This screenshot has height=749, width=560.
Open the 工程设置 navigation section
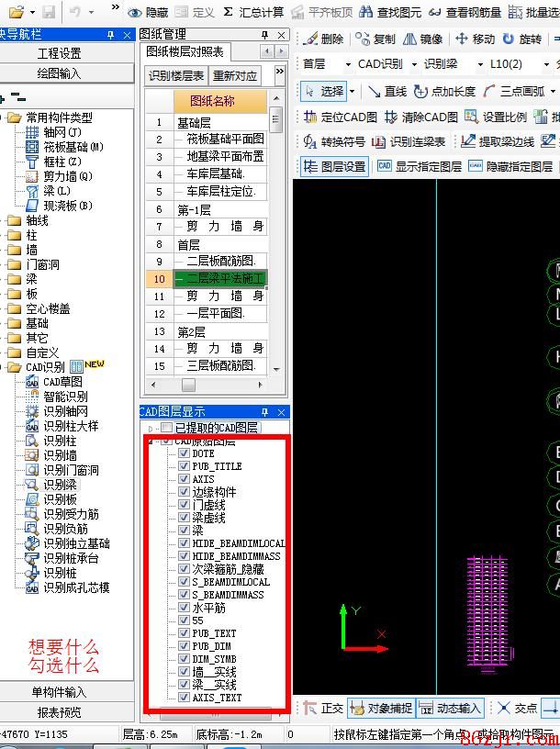click(x=59, y=54)
